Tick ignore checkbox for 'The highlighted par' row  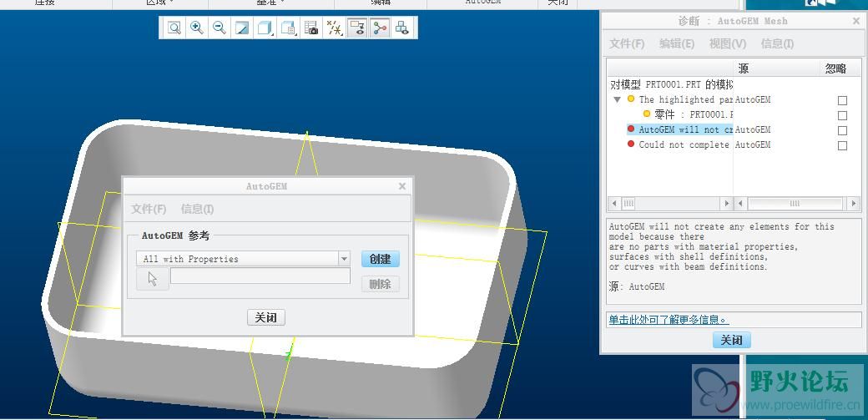click(842, 100)
